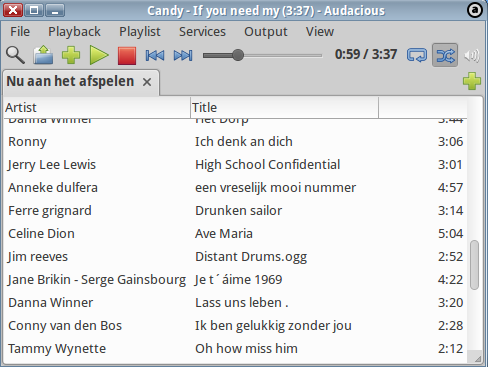Start playback with the green play button
488x367 pixels.
[x=99, y=55]
